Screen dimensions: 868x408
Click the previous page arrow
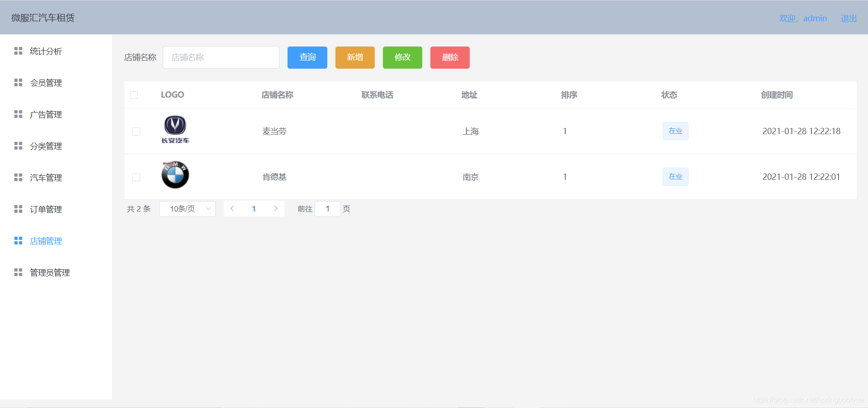232,209
